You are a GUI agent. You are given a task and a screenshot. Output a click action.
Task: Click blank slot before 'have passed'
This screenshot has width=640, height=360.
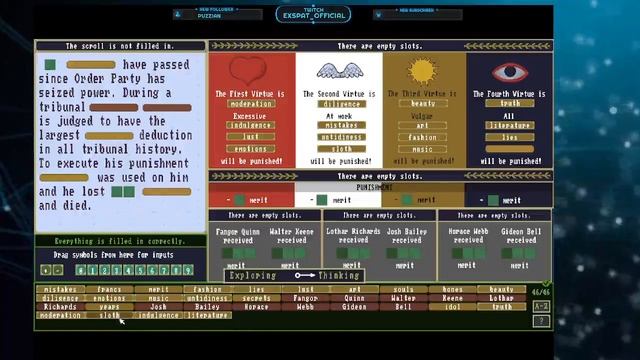91,64
